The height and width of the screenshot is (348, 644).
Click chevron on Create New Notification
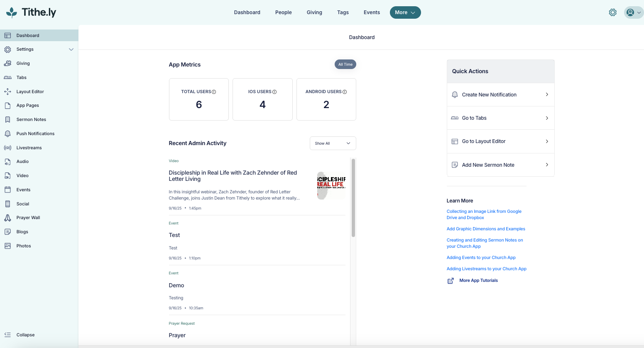(547, 94)
